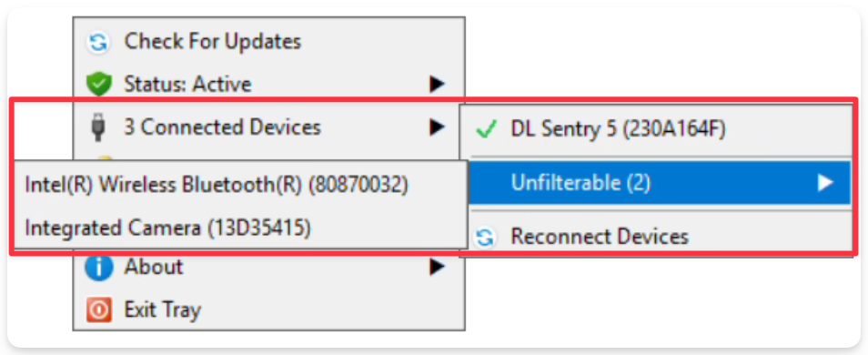Image resolution: width=868 pixels, height=355 pixels.
Task: Expand the About submenu arrow
Action: coord(438,268)
